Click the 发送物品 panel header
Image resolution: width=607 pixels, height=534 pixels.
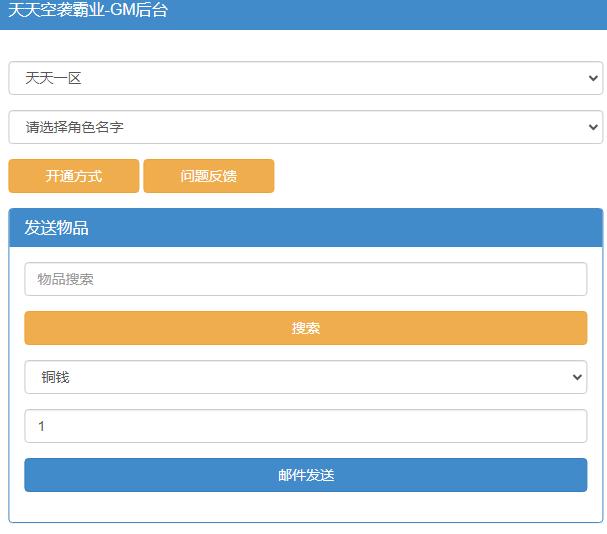[x=305, y=228]
